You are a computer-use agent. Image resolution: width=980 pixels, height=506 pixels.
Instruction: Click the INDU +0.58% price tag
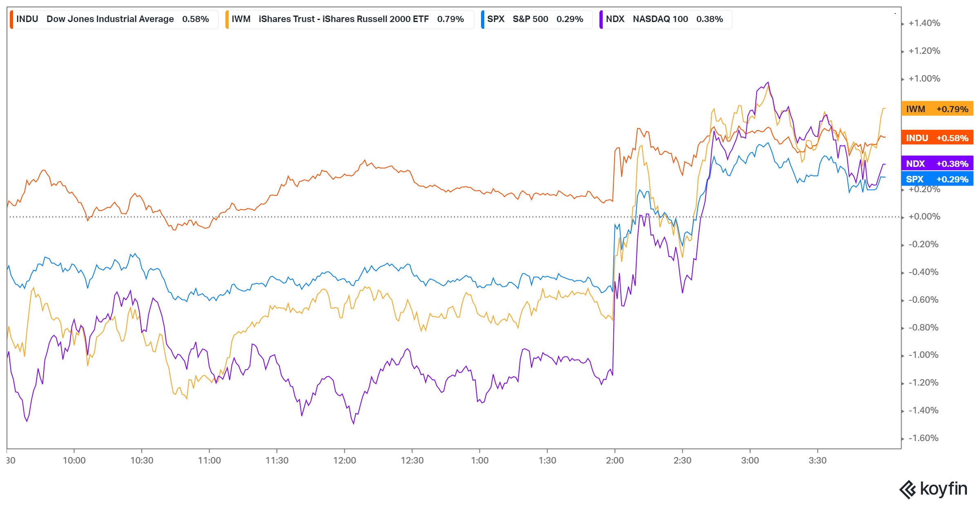point(937,138)
